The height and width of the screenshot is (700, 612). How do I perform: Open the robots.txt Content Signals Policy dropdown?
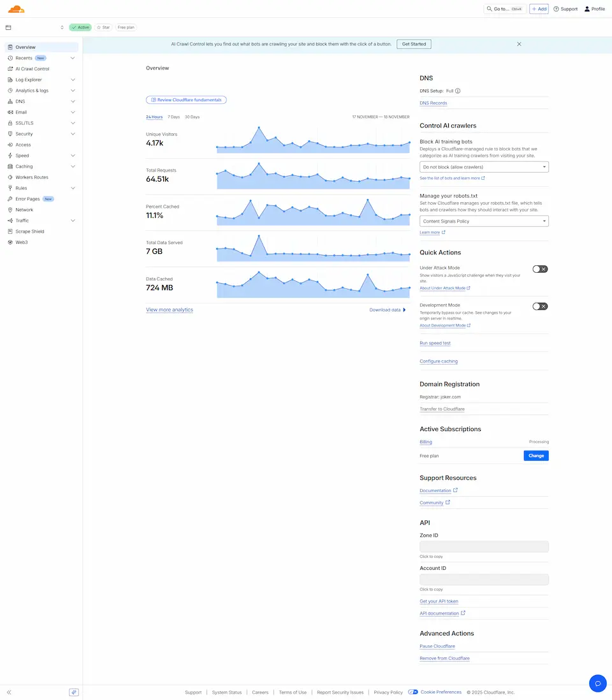[484, 221]
